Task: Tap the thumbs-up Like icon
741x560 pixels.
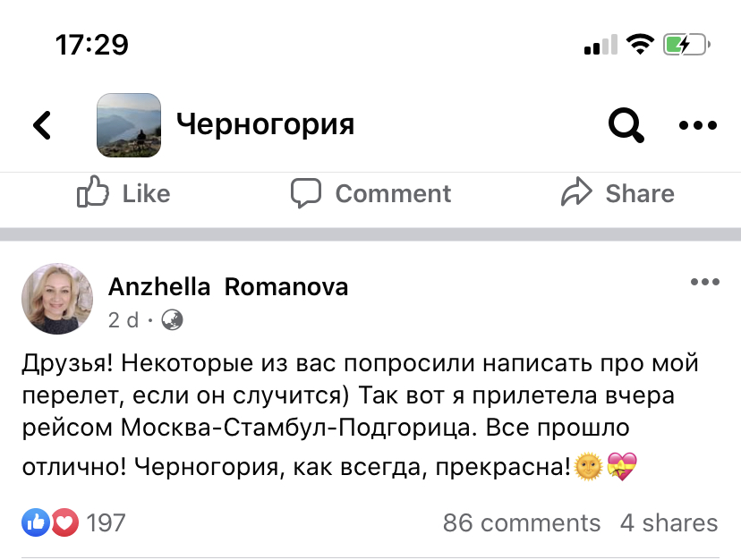Action: click(x=93, y=192)
